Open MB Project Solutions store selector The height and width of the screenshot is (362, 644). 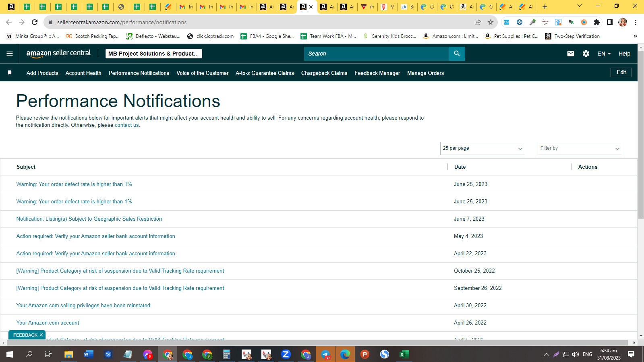[x=154, y=54]
